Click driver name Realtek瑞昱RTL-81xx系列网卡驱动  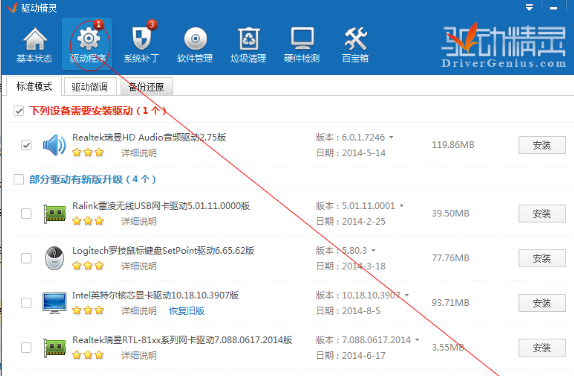pyautogui.click(x=182, y=340)
